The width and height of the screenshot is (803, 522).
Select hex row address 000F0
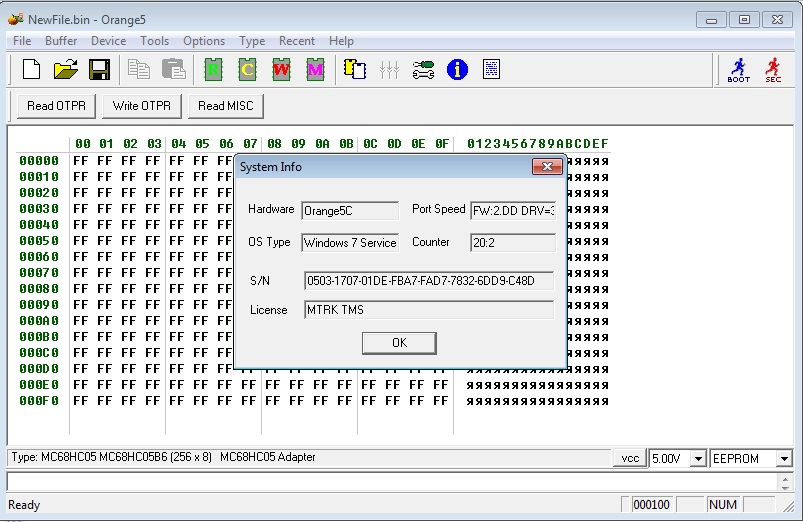click(39, 401)
